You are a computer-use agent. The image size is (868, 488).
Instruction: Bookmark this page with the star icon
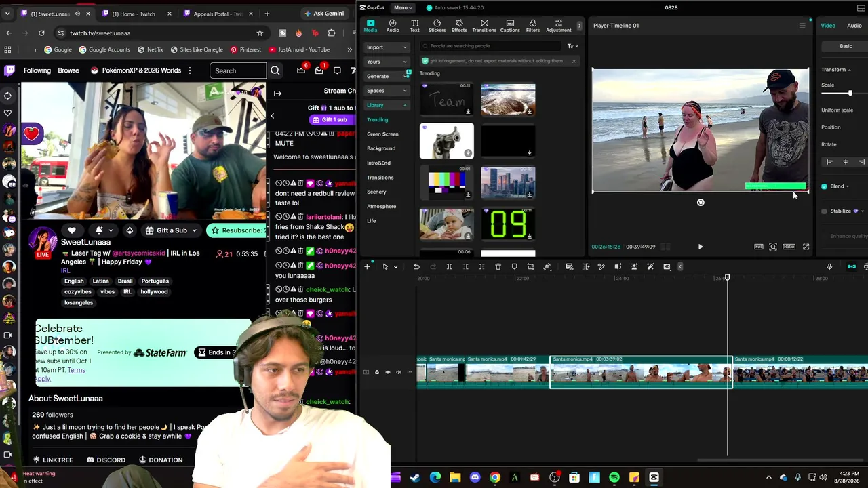point(260,33)
